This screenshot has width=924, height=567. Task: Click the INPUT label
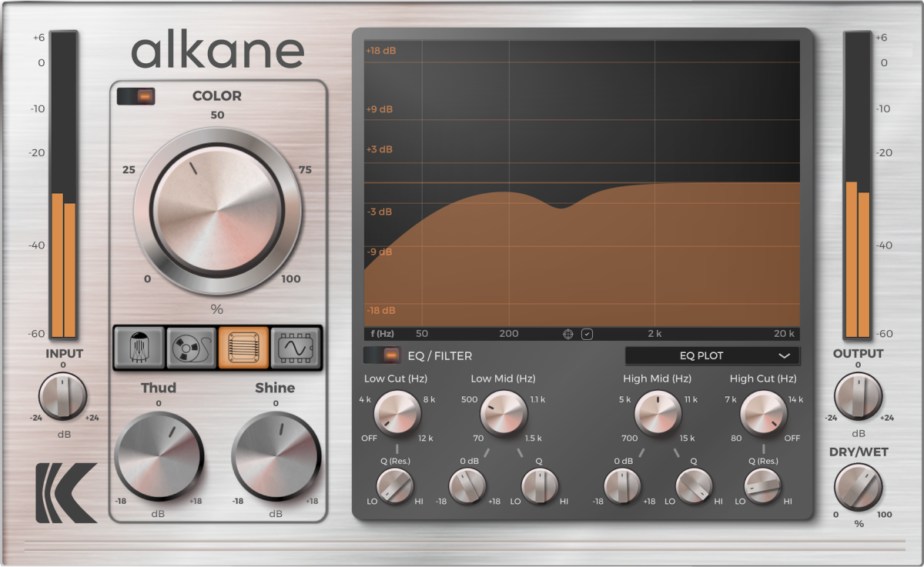click(x=65, y=354)
